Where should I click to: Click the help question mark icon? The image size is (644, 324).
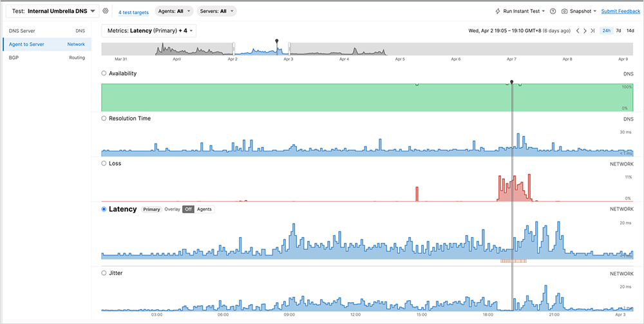point(553,12)
